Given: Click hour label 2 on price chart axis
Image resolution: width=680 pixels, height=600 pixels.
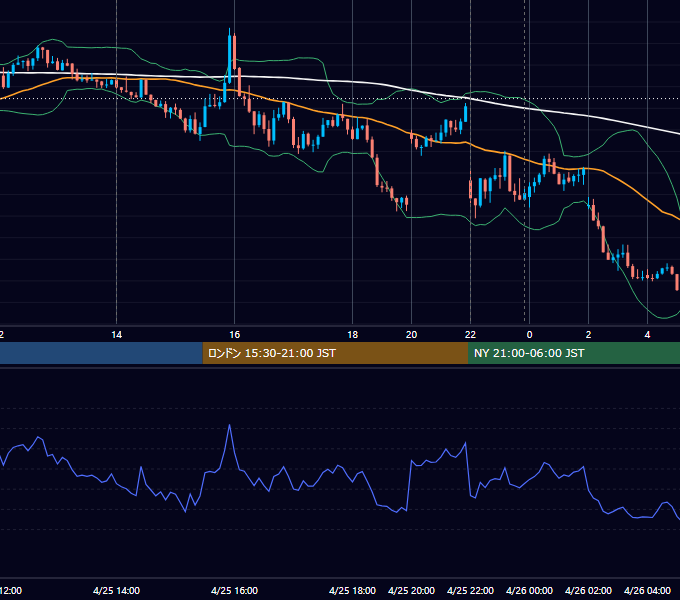Looking at the screenshot, I should click(588, 335).
